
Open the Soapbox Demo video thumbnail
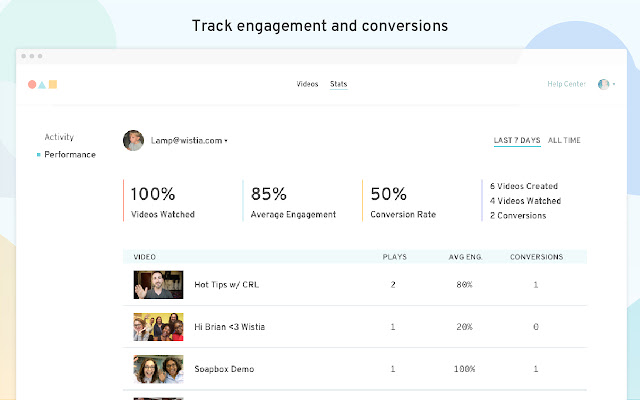pos(158,369)
